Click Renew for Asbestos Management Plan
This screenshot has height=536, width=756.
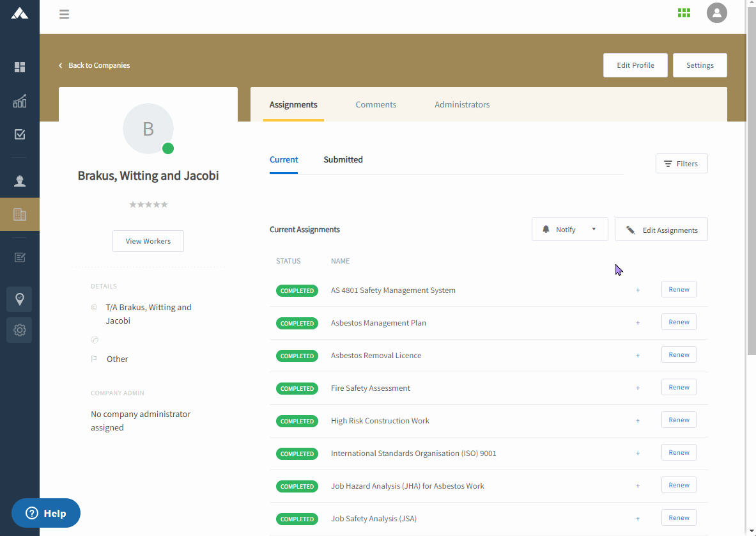point(678,321)
